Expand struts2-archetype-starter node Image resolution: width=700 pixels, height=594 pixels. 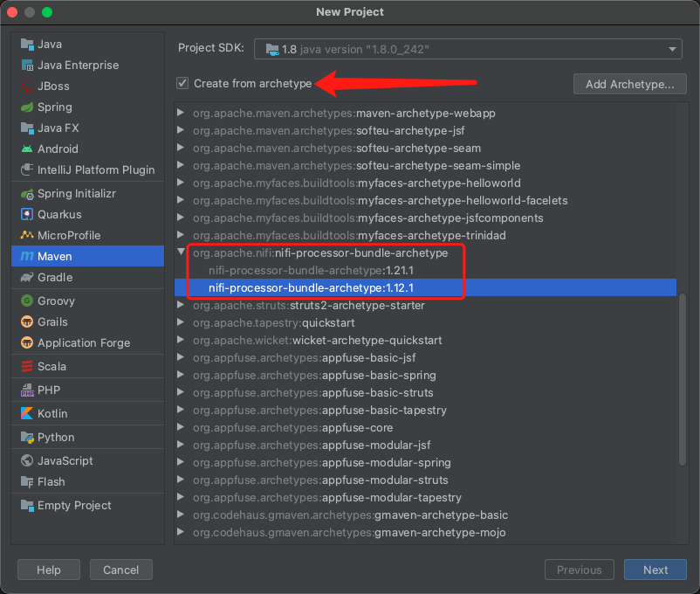pyautogui.click(x=181, y=305)
